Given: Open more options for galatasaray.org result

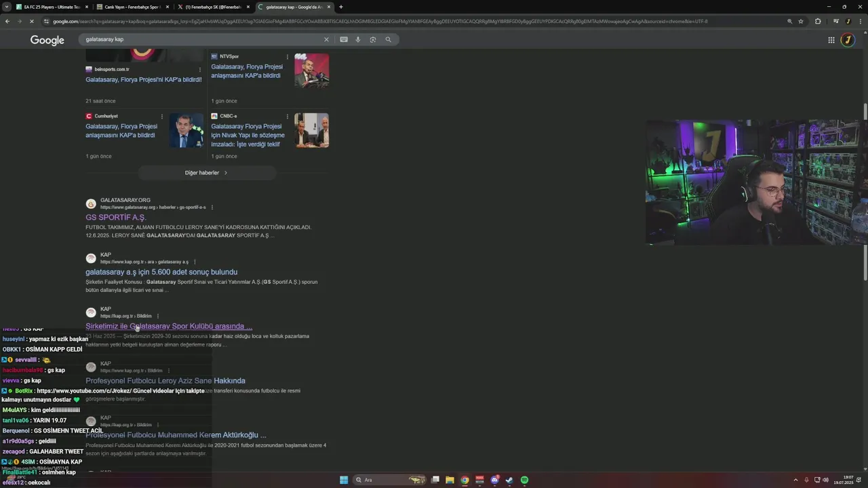Looking at the screenshot, I should tap(212, 207).
